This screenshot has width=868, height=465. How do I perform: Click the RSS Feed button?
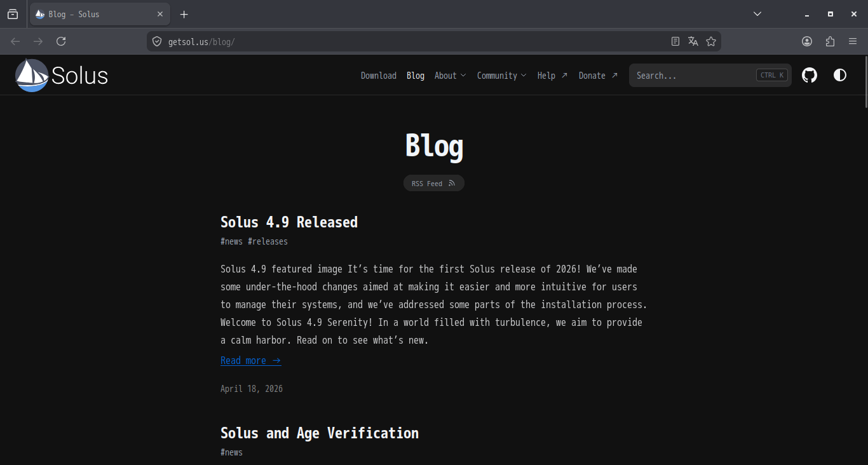434,184
